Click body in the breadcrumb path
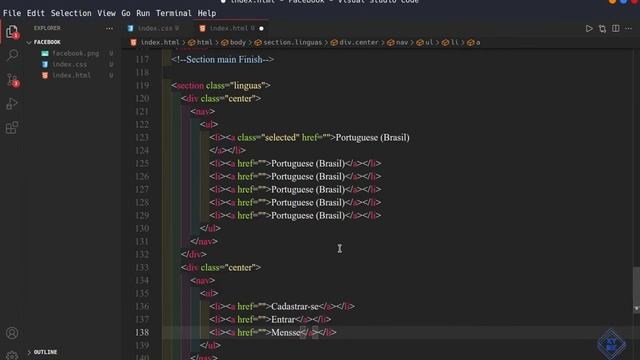 238,42
